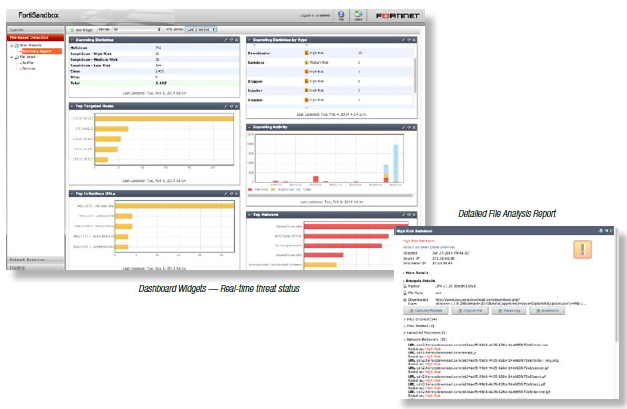Collapse the Top Targeted Hosts widget
This screenshot has height=409, width=627.
point(72,106)
